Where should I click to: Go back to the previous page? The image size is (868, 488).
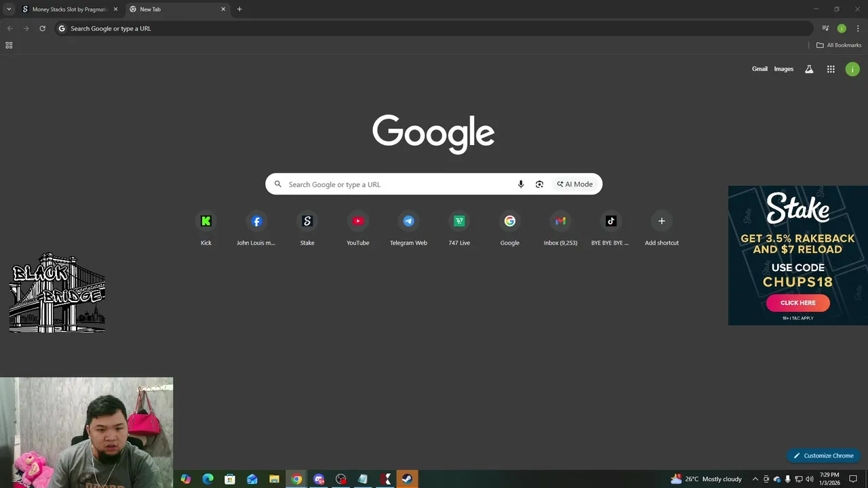(x=9, y=28)
